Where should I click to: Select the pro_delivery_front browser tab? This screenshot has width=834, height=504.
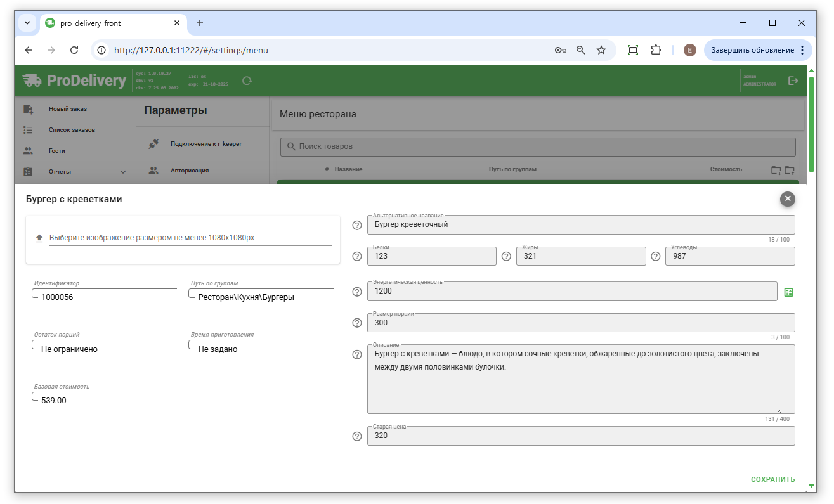108,23
